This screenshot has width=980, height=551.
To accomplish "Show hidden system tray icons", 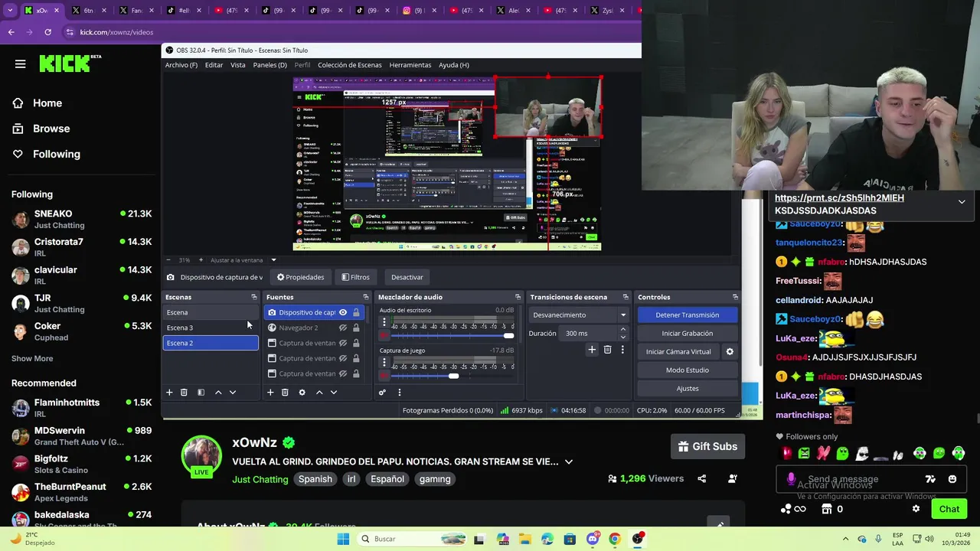I will click(x=845, y=539).
